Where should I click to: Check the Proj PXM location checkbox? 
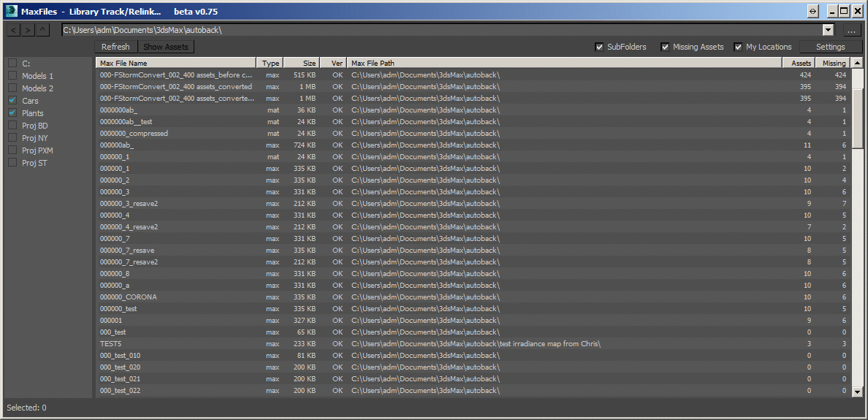coord(12,150)
